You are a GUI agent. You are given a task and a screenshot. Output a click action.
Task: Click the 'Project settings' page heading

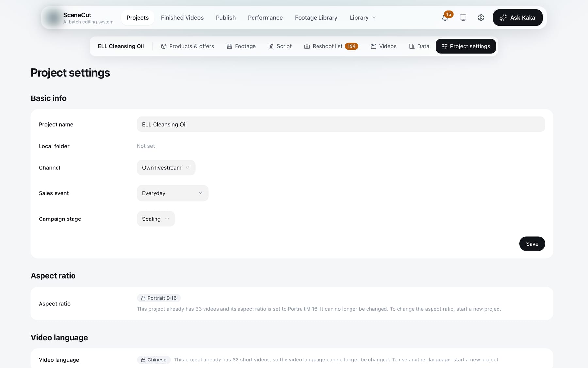click(70, 73)
